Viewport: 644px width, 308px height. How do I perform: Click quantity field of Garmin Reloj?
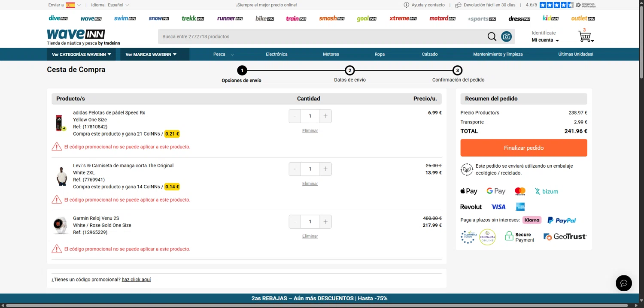point(310,222)
